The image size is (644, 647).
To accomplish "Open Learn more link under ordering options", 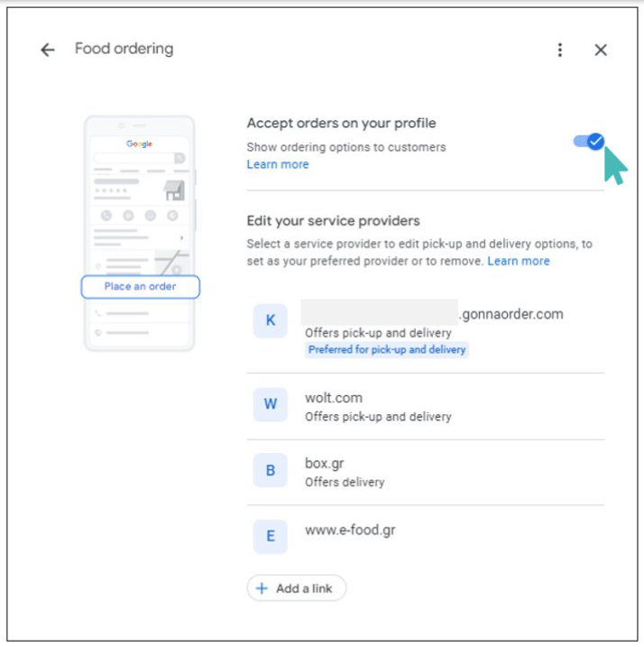I will coord(278,164).
